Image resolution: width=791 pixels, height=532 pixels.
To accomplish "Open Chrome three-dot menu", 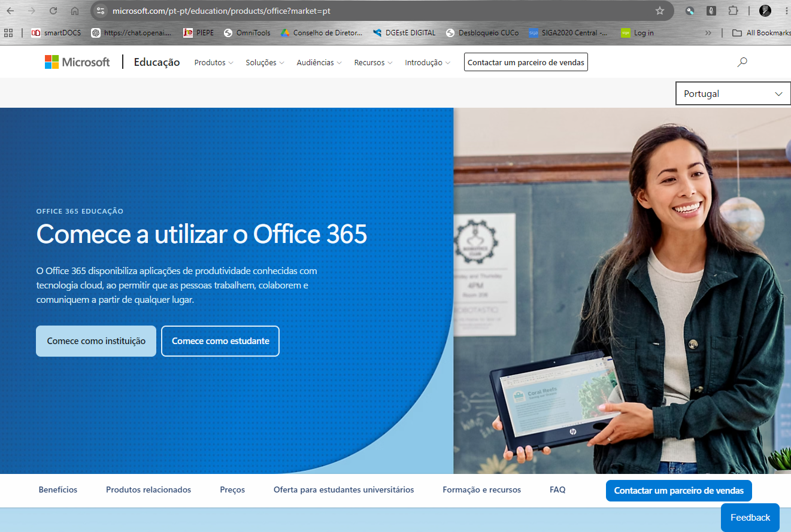I will pos(786,11).
